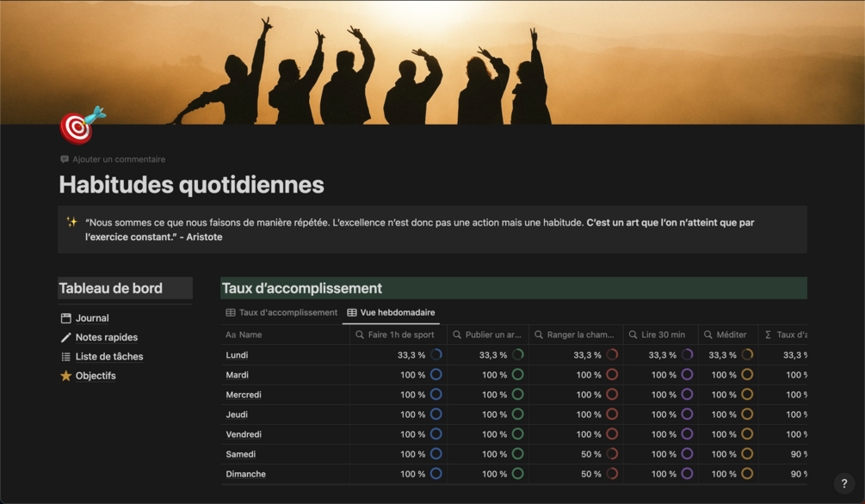Click the comment bubble icon
This screenshot has height=504, width=865.
pyautogui.click(x=65, y=159)
